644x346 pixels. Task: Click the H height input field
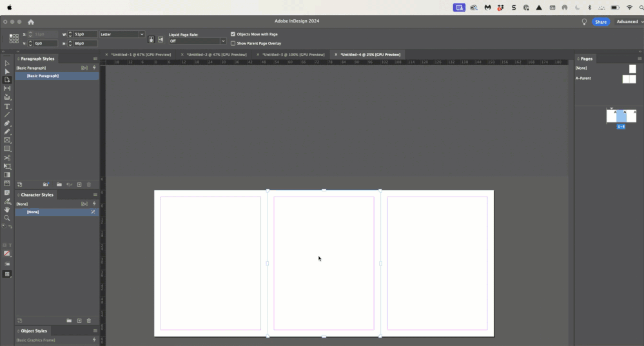click(86, 43)
